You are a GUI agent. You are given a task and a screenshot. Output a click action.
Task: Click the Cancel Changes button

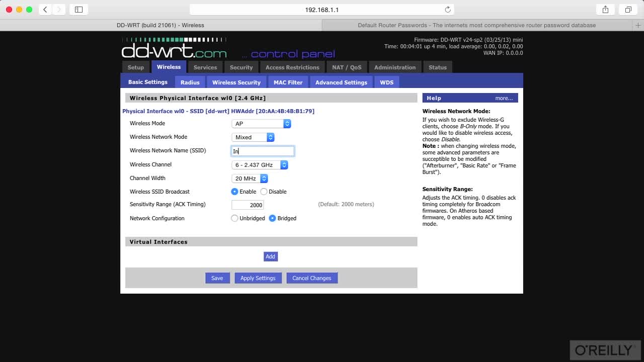(312, 278)
